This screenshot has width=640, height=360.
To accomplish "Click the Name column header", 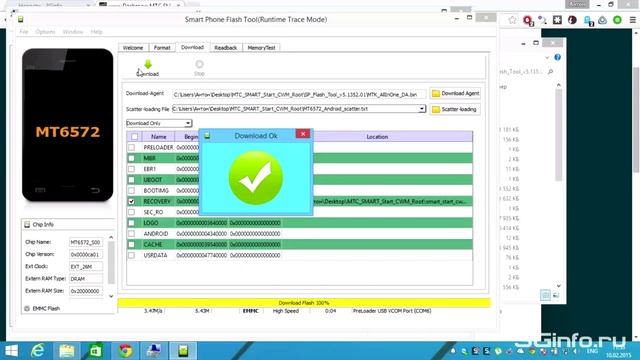I will point(158,137).
